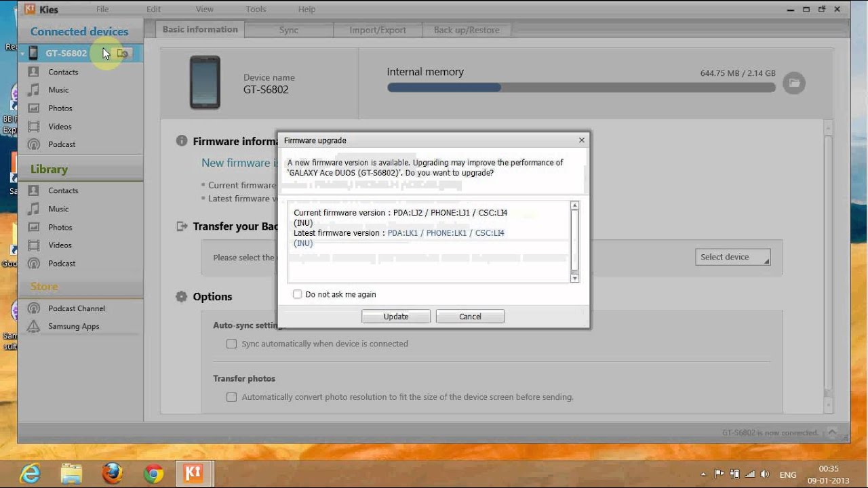
Task: Click the firmware text box scroll down arrow
Action: (x=574, y=278)
